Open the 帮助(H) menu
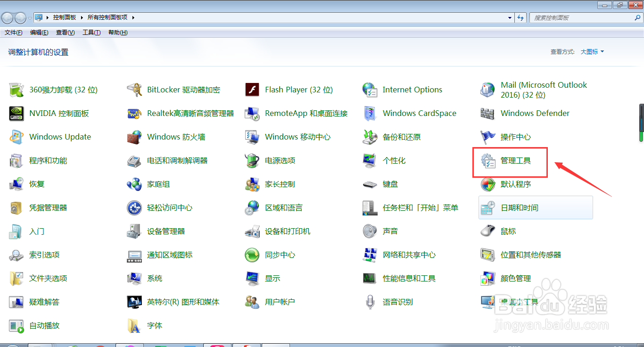Viewport: 644px width, 347px height. (x=118, y=33)
